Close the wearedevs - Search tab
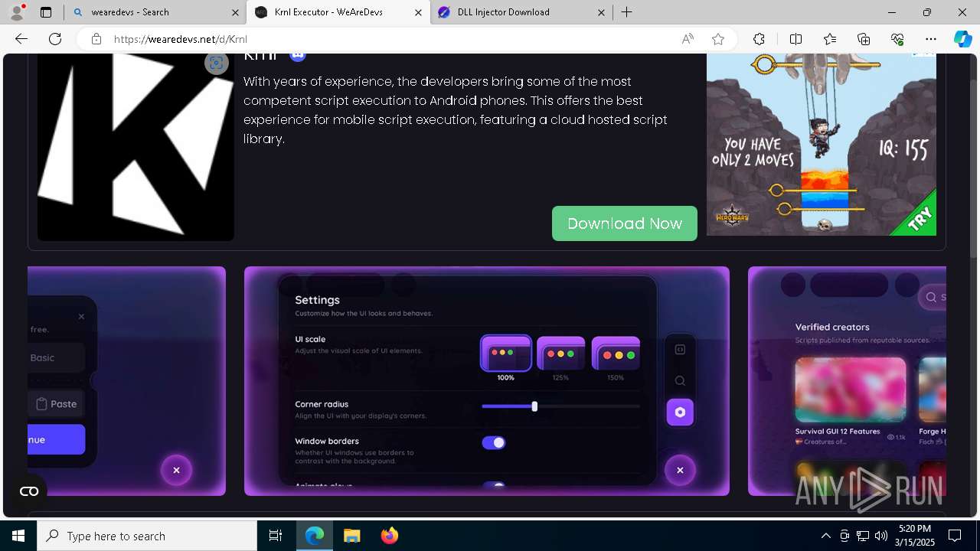This screenshot has width=980, height=551. pyautogui.click(x=235, y=12)
